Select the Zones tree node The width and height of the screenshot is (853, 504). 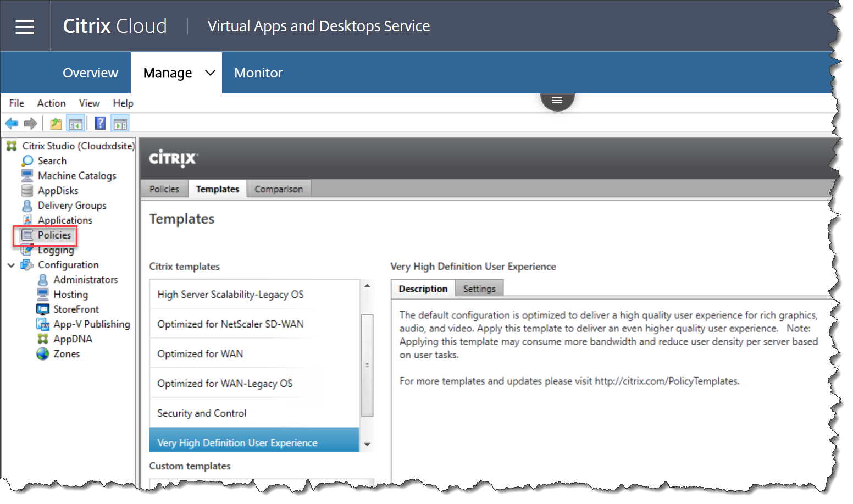click(67, 354)
